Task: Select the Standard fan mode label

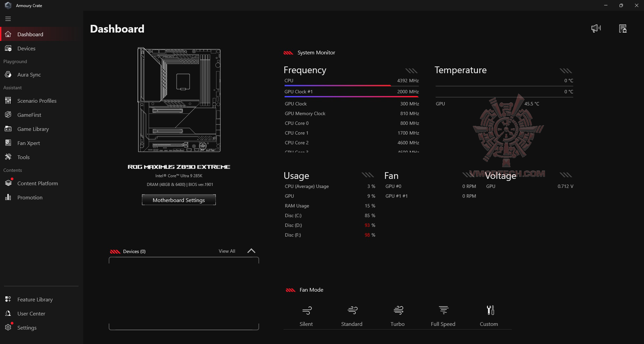Action: (x=352, y=324)
